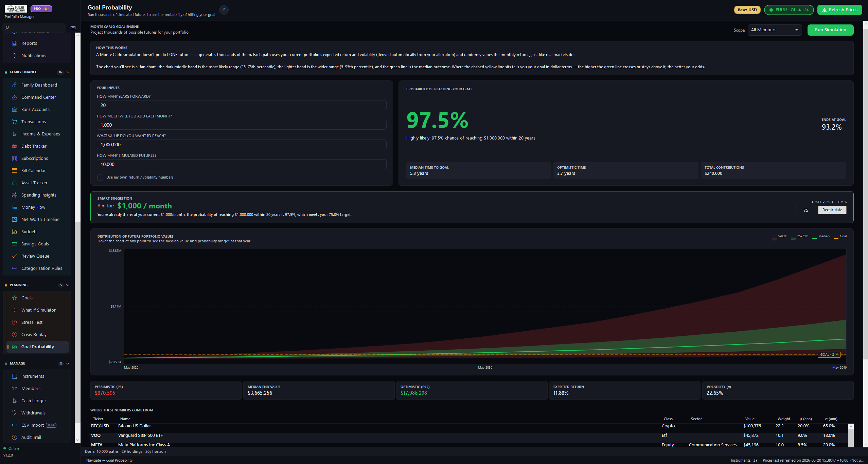Click the Audit Trail history icon
The height and width of the screenshot is (464, 868).
[14, 437]
